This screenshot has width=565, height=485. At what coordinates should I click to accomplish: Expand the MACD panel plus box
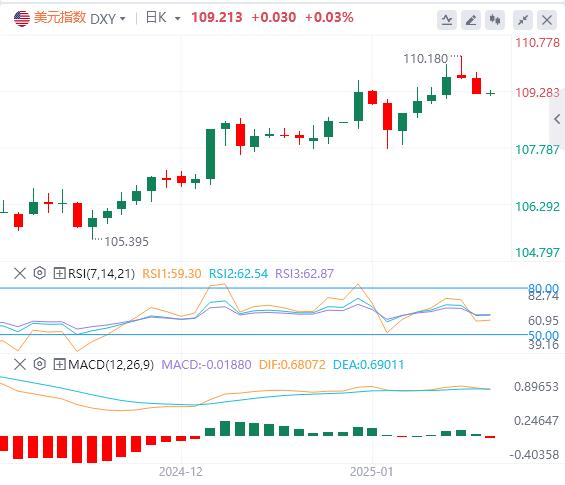59,364
